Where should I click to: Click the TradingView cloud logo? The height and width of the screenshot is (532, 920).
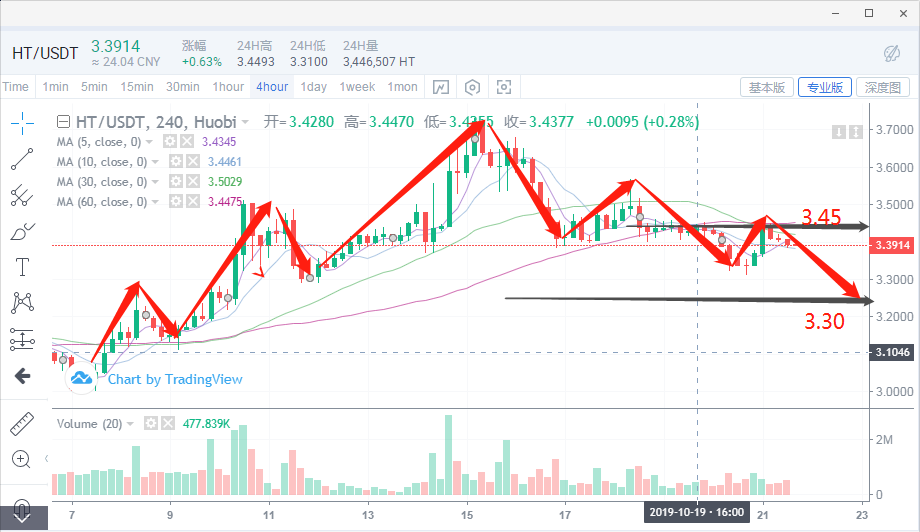82,378
